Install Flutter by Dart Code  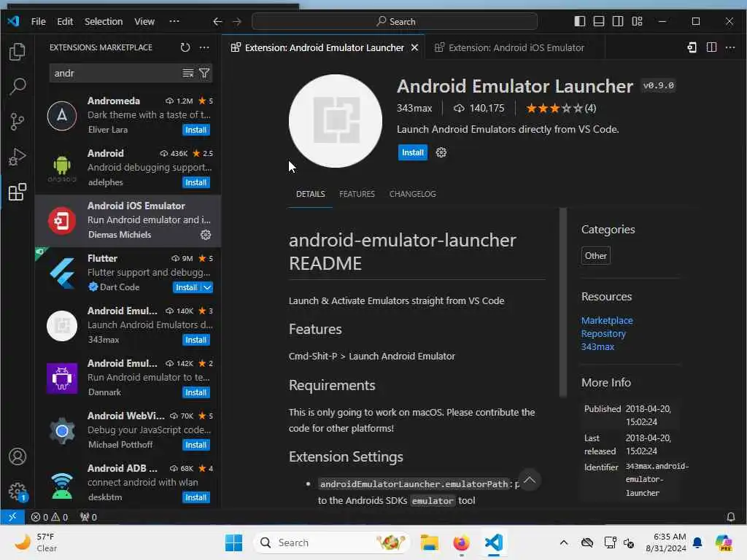(x=186, y=287)
